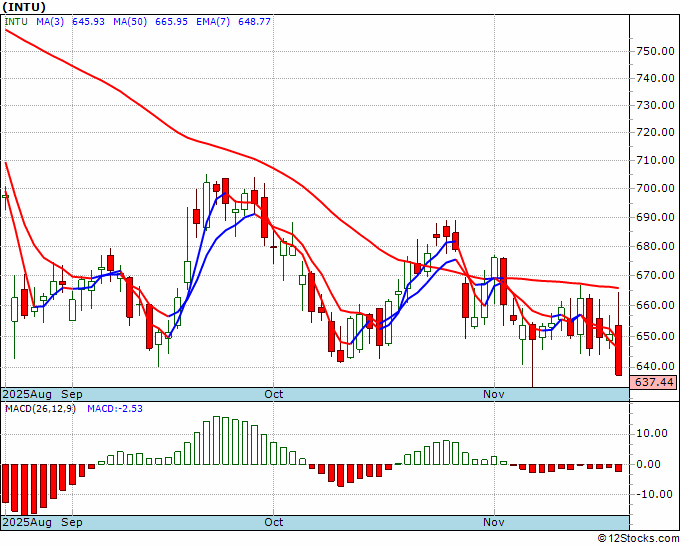Click the 690.00 price axis label

[x=655, y=217]
